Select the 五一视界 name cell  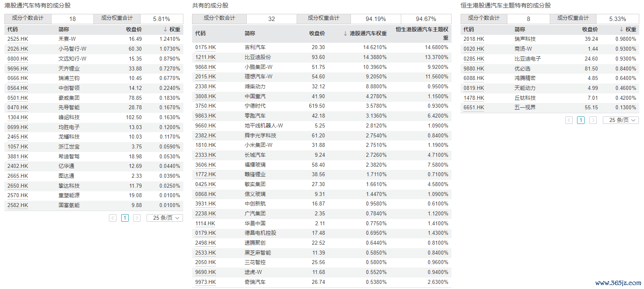525,108
